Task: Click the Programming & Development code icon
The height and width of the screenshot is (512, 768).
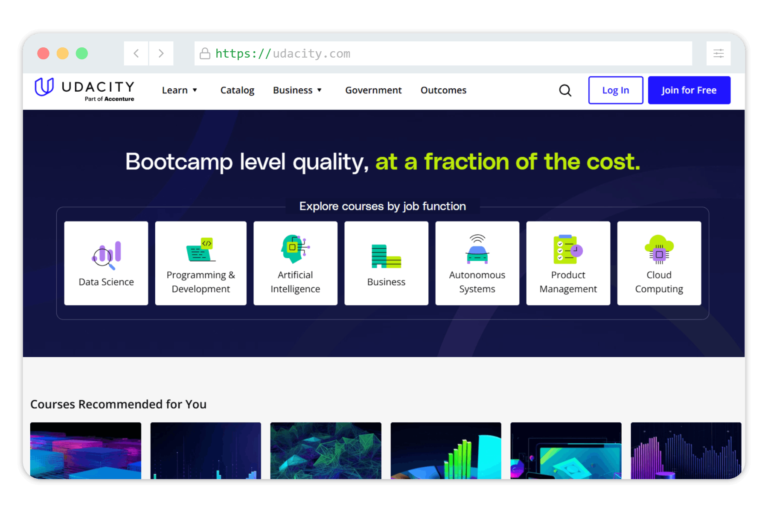Action: click(200, 249)
